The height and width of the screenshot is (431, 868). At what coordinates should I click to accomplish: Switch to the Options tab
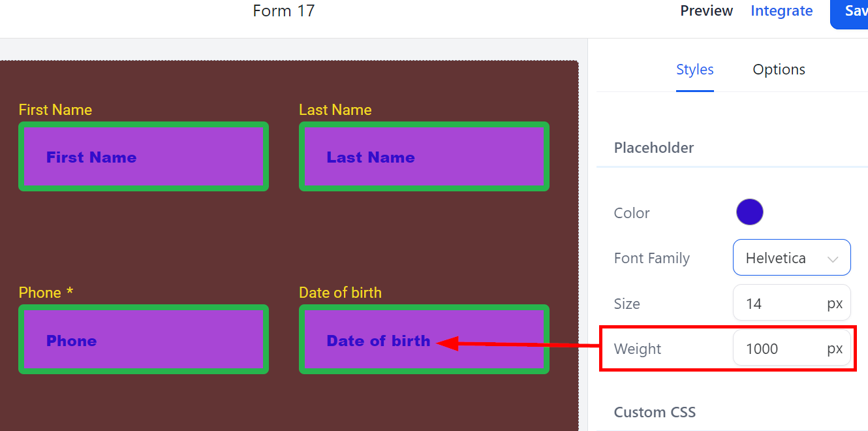click(779, 70)
